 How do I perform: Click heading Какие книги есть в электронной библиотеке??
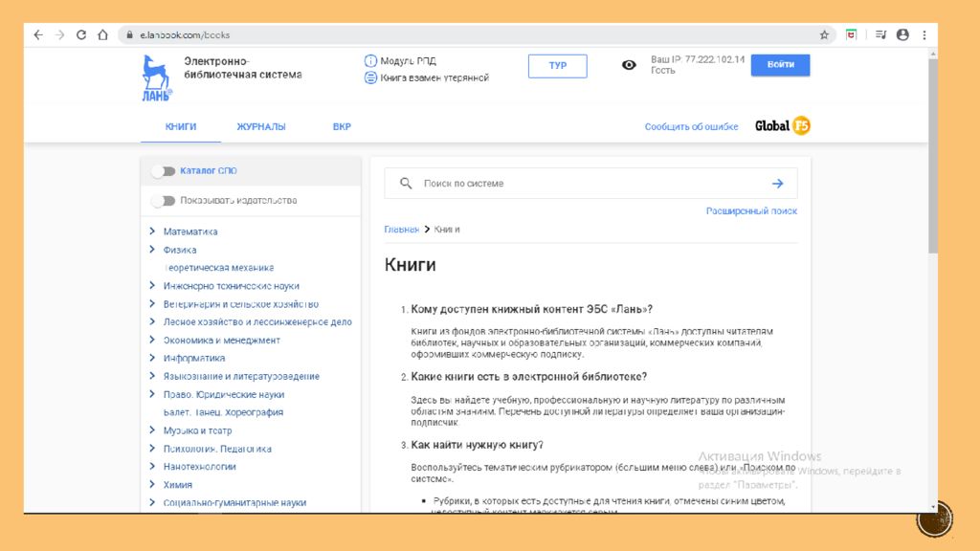(528, 377)
